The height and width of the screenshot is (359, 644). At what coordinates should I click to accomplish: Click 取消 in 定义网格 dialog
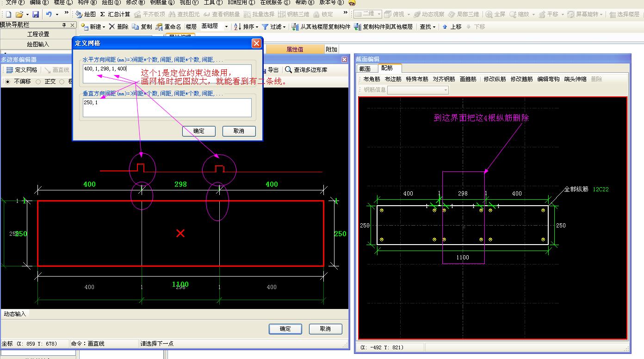(x=239, y=131)
